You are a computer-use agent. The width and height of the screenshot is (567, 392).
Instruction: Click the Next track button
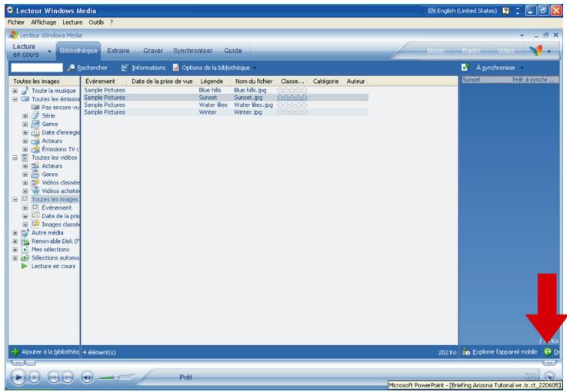point(68,378)
